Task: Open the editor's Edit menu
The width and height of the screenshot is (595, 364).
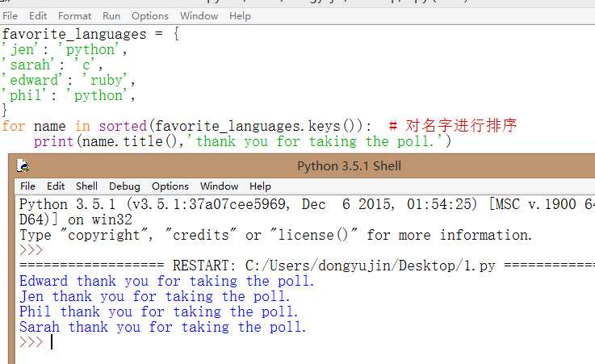Action: tap(38, 16)
